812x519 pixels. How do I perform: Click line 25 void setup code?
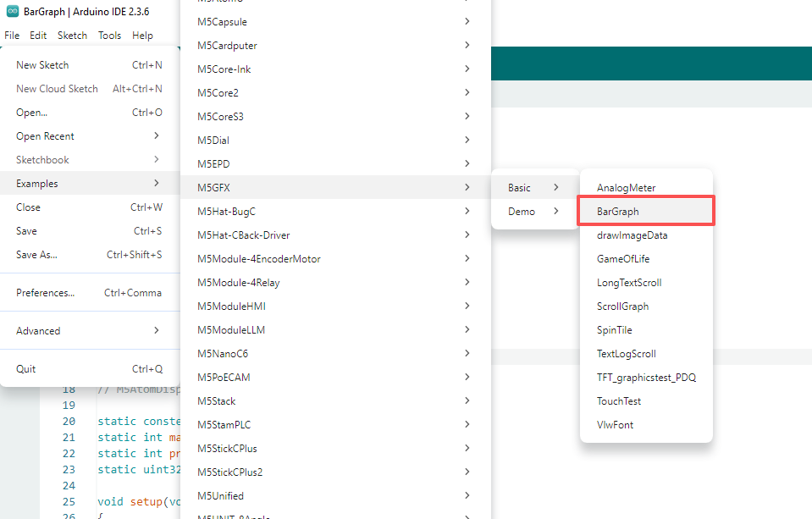[x=135, y=501]
